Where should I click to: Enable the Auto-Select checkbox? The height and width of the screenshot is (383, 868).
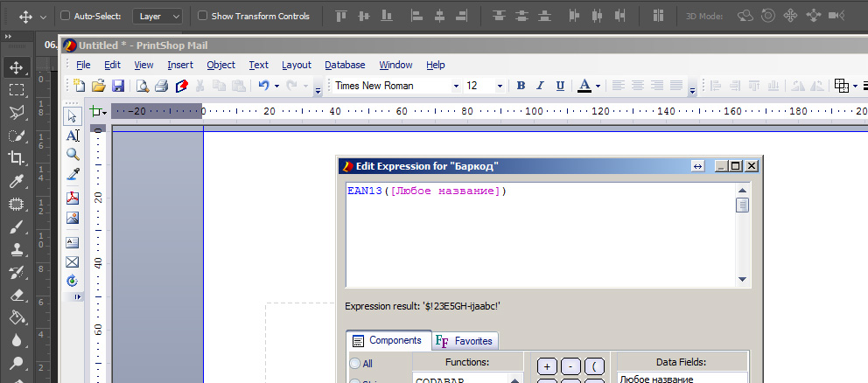pyautogui.click(x=65, y=16)
